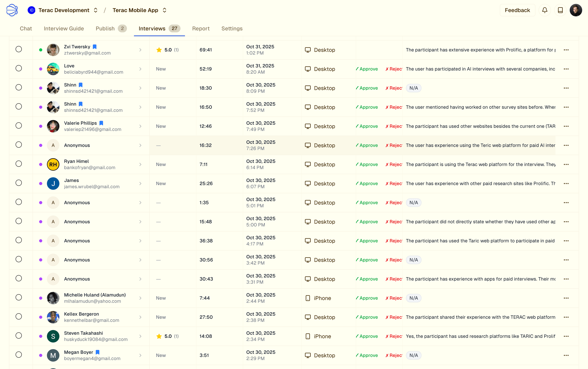Click the Feedback button
Viewport: 588px width, 369px height.
[x=517, y=10]
